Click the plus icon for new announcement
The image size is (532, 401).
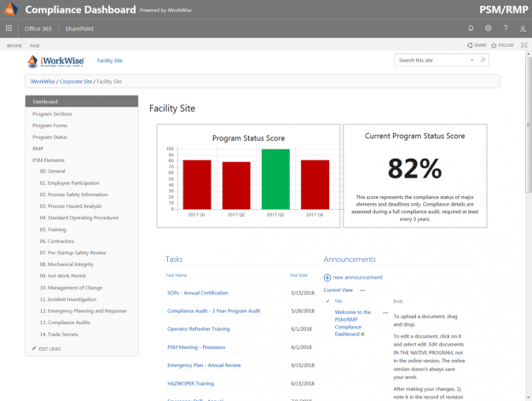click(327, 277)
